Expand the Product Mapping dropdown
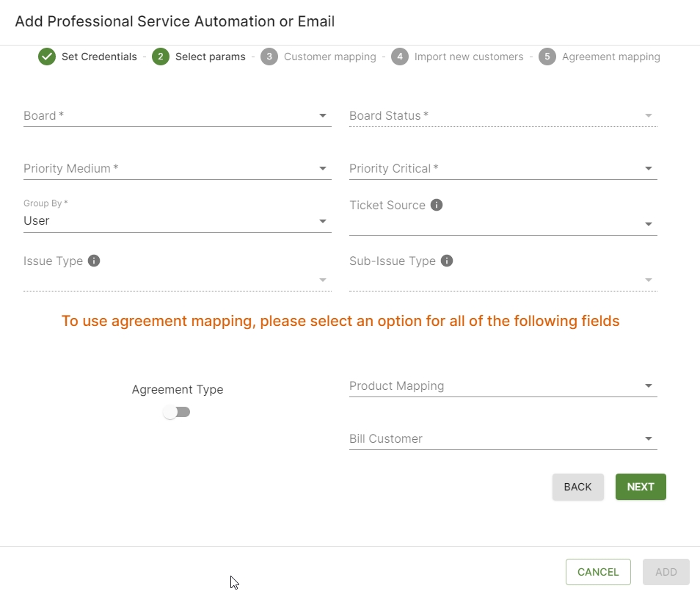The height and width of the screenshot is (594, 700). pos(503,386)
